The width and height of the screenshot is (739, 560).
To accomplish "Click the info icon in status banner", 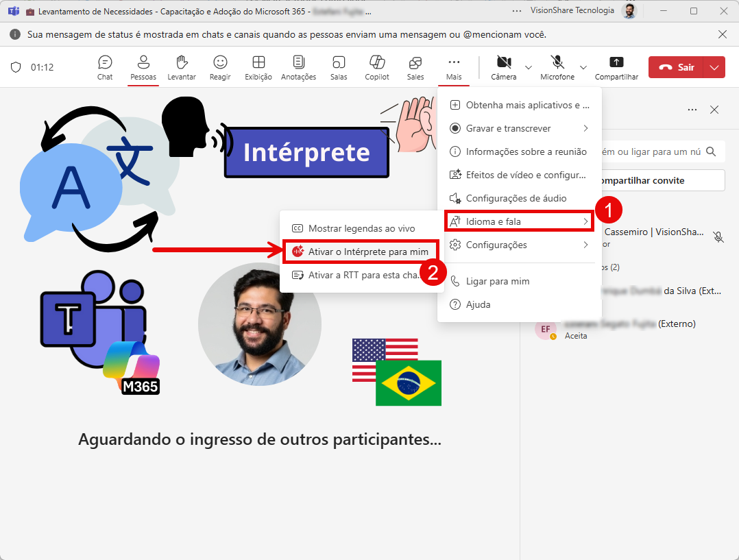I will pyautogui.click(x=15, y=34).
